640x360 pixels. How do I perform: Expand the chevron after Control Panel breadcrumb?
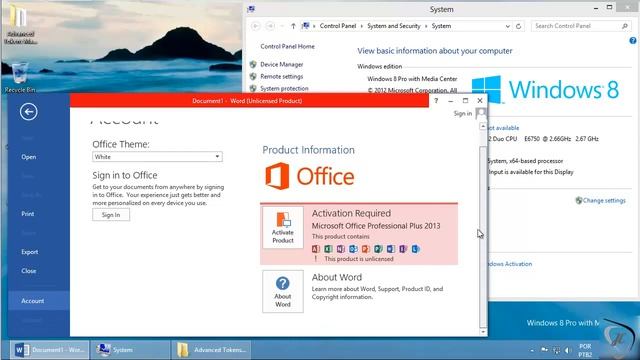coord(362,26)
